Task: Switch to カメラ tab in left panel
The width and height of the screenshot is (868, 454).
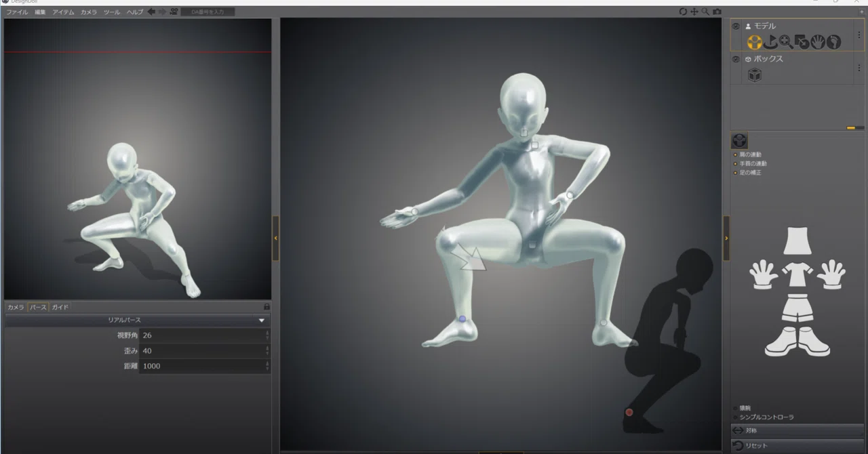Action: [16, 308]
